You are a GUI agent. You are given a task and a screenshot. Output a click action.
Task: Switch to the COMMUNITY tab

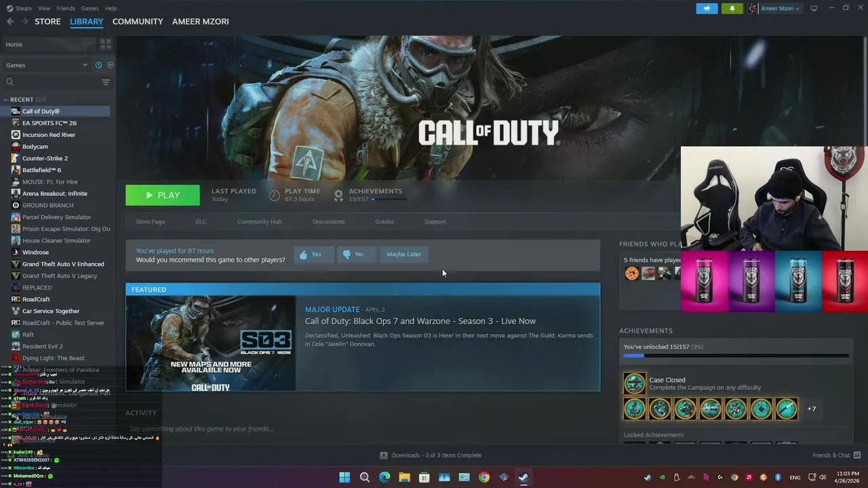[x=138, y=22]
